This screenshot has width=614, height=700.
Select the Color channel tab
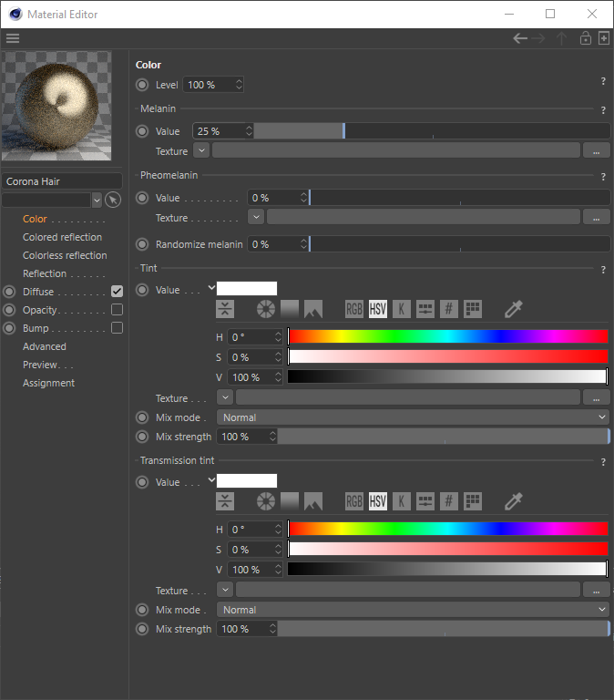[x=35, y=219]
